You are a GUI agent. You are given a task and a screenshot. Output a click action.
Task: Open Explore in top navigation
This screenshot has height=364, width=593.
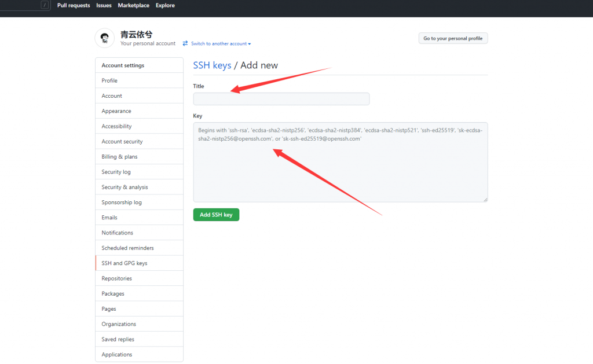(x=165, y=5)
